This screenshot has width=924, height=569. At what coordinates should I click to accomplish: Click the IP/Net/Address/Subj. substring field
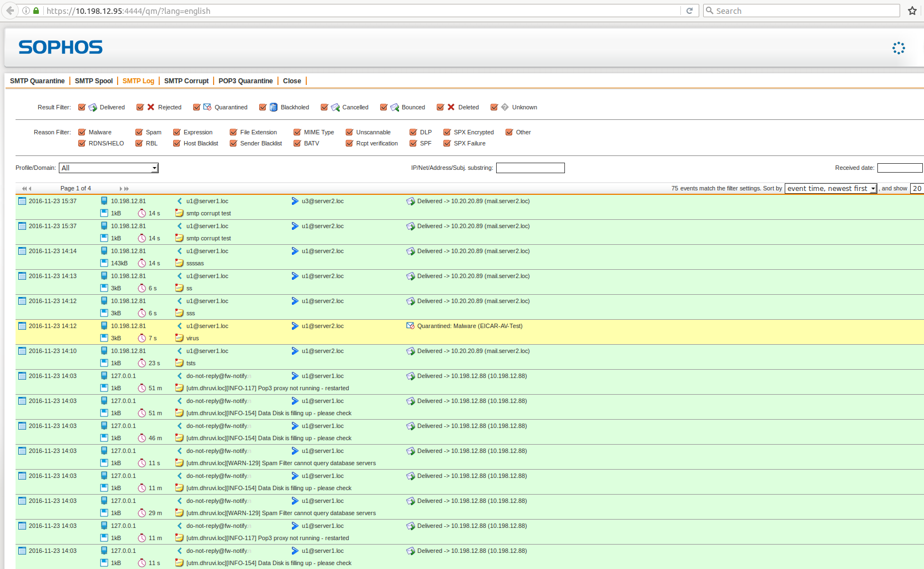[530, 168]
